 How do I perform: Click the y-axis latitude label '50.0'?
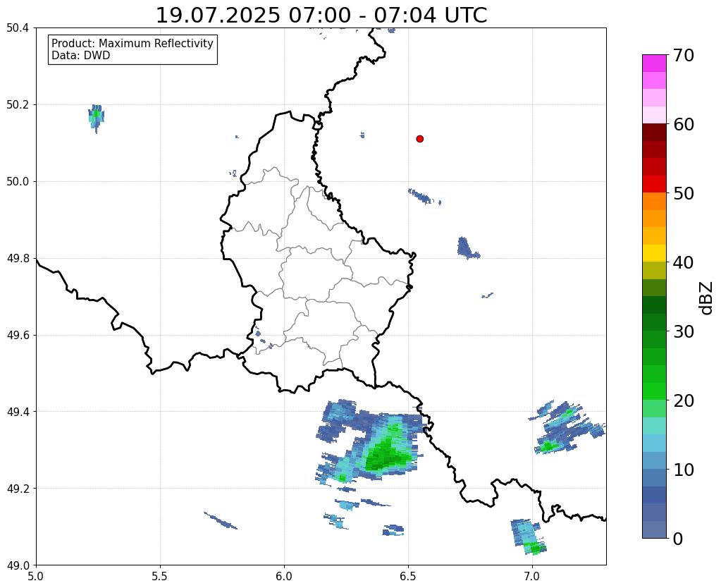(17, 181)
